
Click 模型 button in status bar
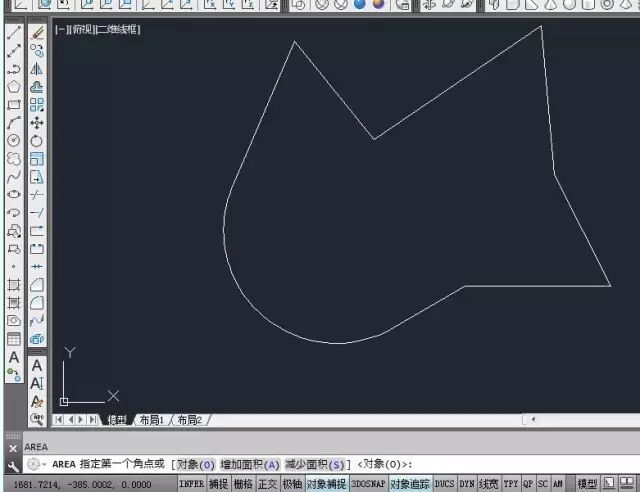tap(587, 484)
